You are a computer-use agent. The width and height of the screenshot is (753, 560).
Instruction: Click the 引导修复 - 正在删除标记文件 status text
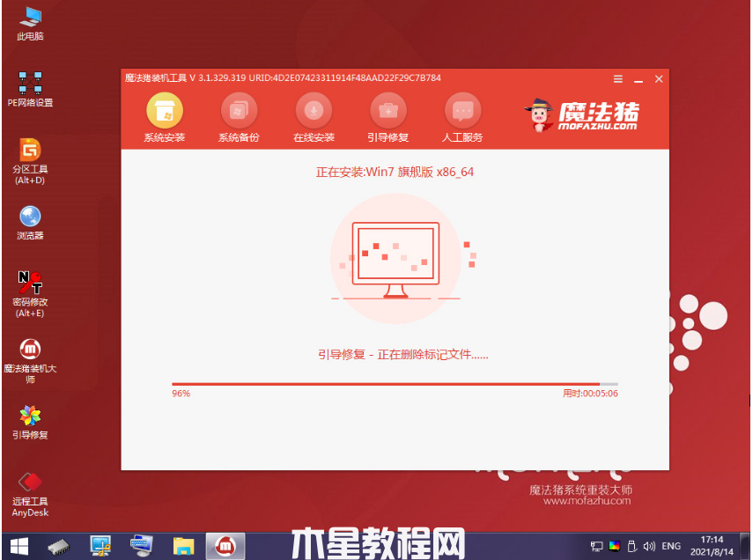pos(402,355)
